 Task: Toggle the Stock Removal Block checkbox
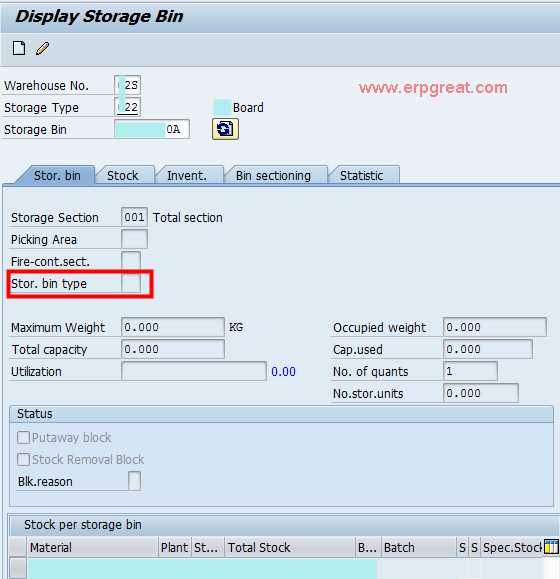[23, 460]
